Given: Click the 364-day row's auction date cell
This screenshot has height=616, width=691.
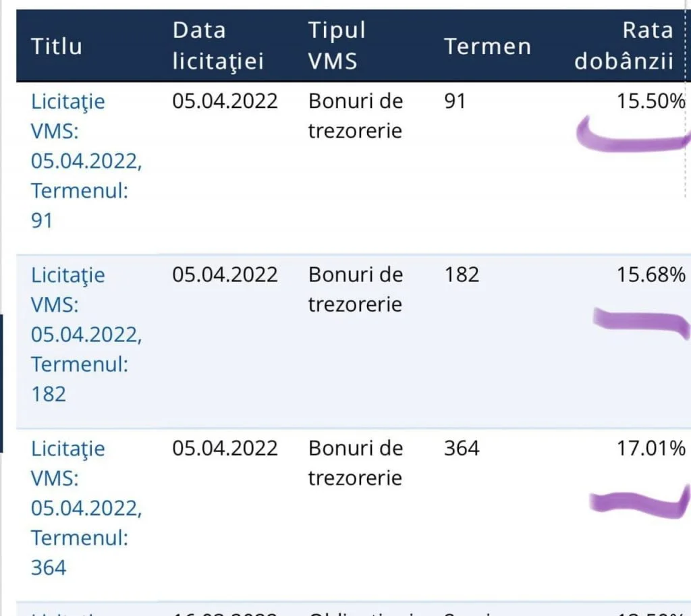Looking at the screenshot, I should (225, 449).
